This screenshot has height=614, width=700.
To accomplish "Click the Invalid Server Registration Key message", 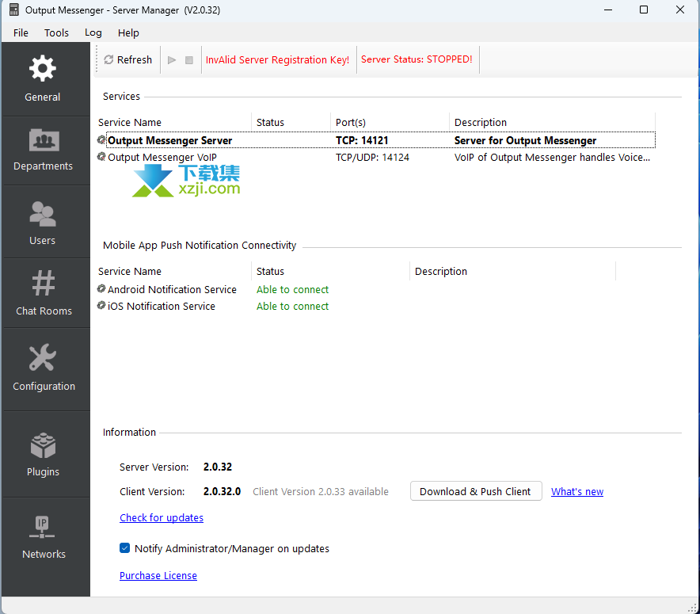I will click(278, 60).
